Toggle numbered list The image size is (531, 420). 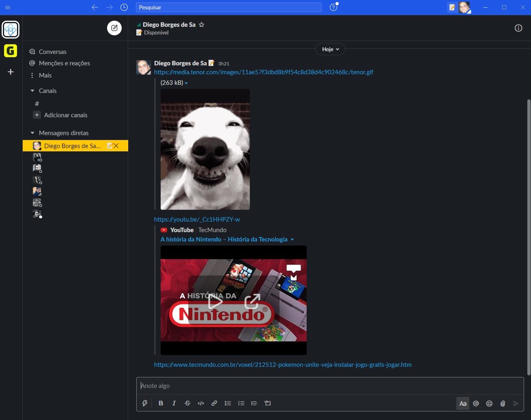(228, 403)
